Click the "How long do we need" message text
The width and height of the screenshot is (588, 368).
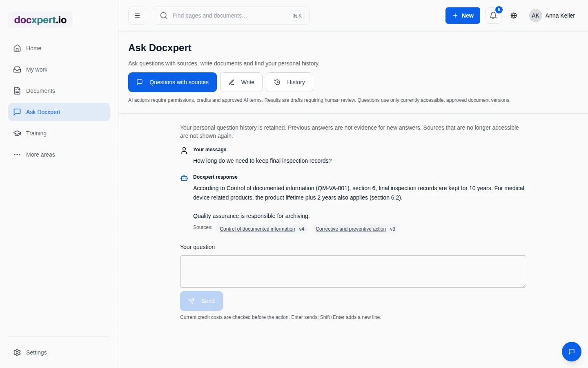click(x=262, y=161)
